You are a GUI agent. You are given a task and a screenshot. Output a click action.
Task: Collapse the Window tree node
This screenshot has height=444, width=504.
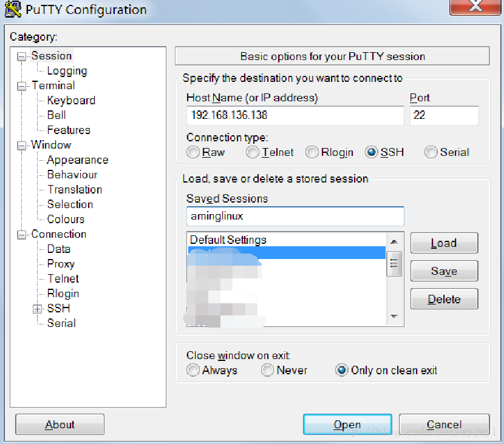[x=21, y=146]
